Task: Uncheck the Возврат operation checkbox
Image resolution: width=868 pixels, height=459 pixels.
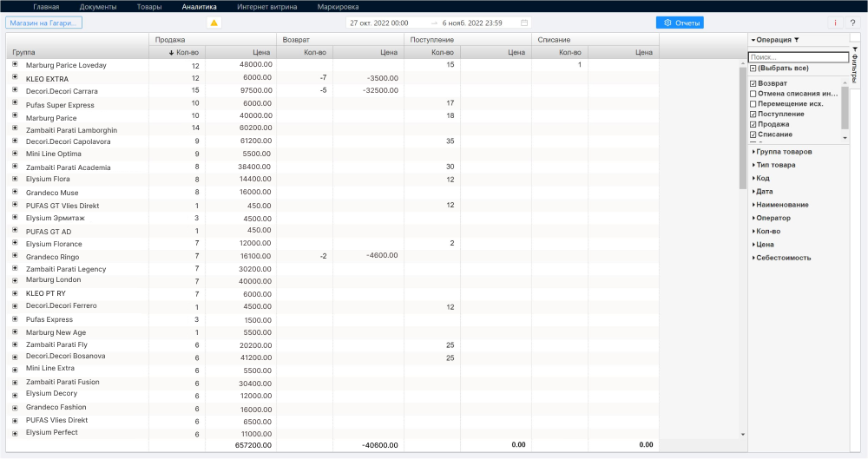Action: point(753,83)
